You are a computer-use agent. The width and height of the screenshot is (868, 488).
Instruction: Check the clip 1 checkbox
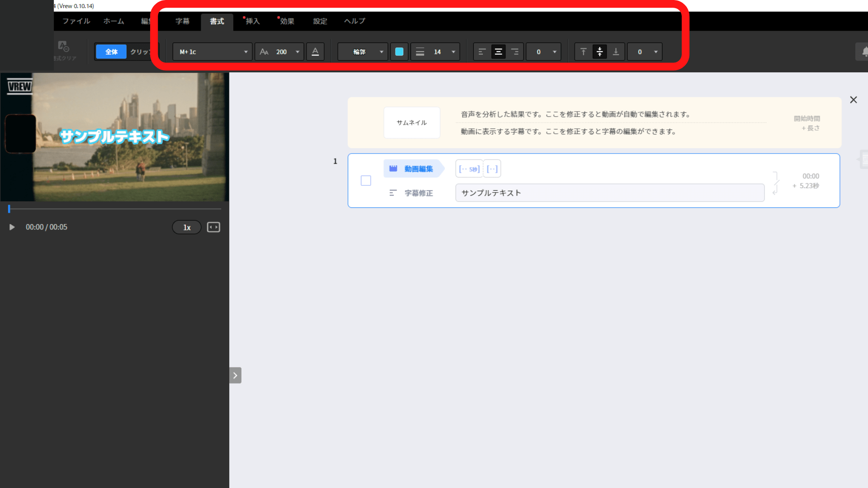click(366, 181)
